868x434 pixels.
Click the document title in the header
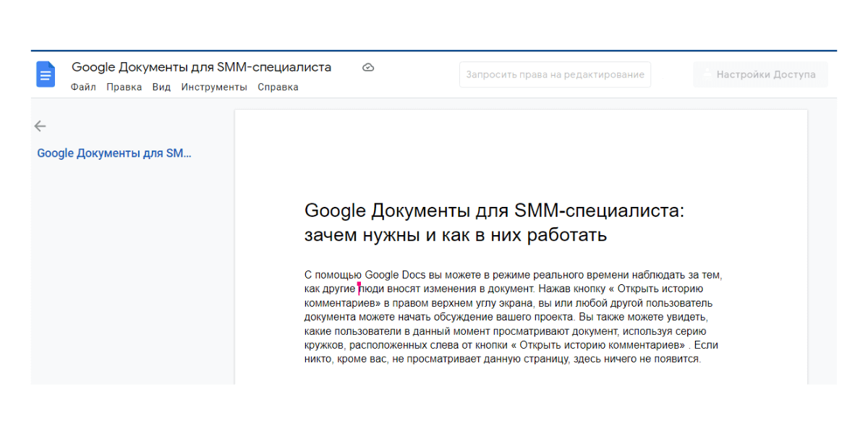(201, 67)
